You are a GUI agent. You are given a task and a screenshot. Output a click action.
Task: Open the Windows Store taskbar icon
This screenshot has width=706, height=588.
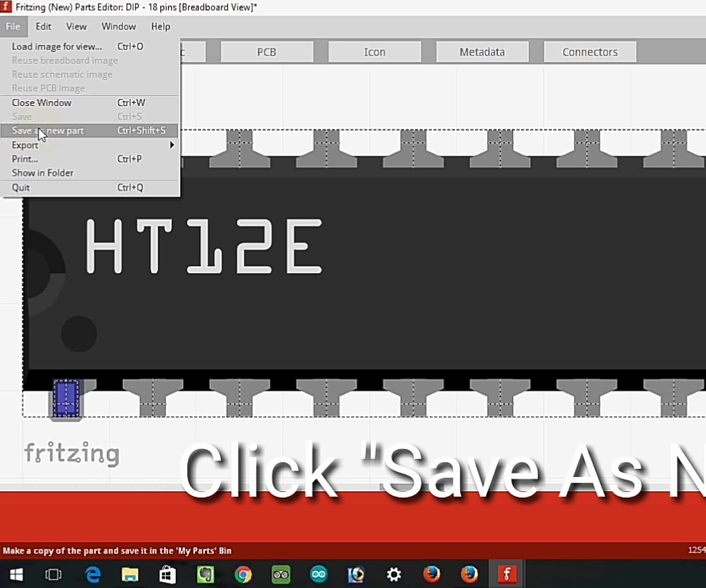click(x=167, y=574)
